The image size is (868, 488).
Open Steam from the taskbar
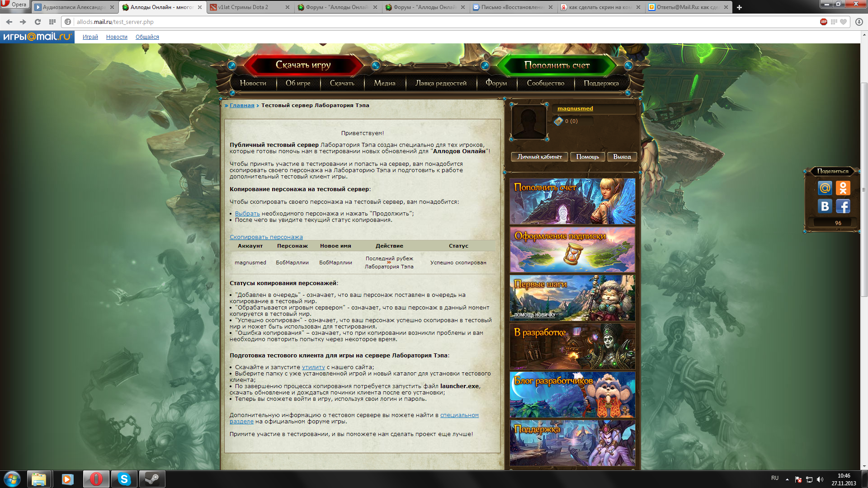152,479
